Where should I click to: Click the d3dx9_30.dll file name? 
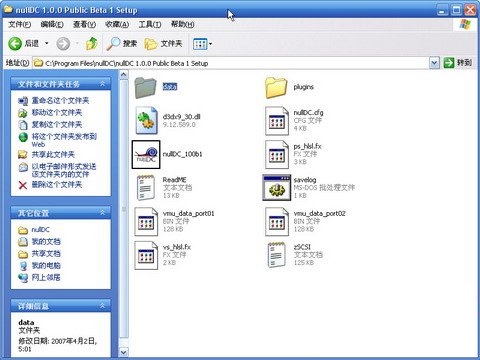coord(181,116)
